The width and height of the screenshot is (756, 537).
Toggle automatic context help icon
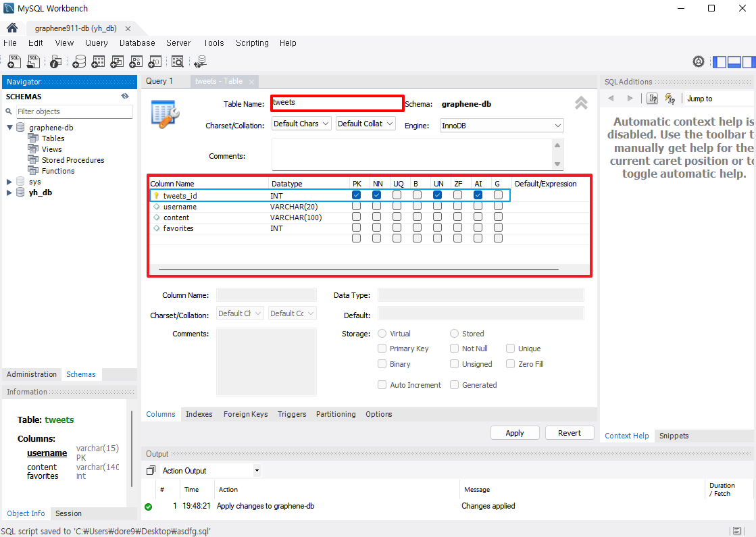coord(670,99)
